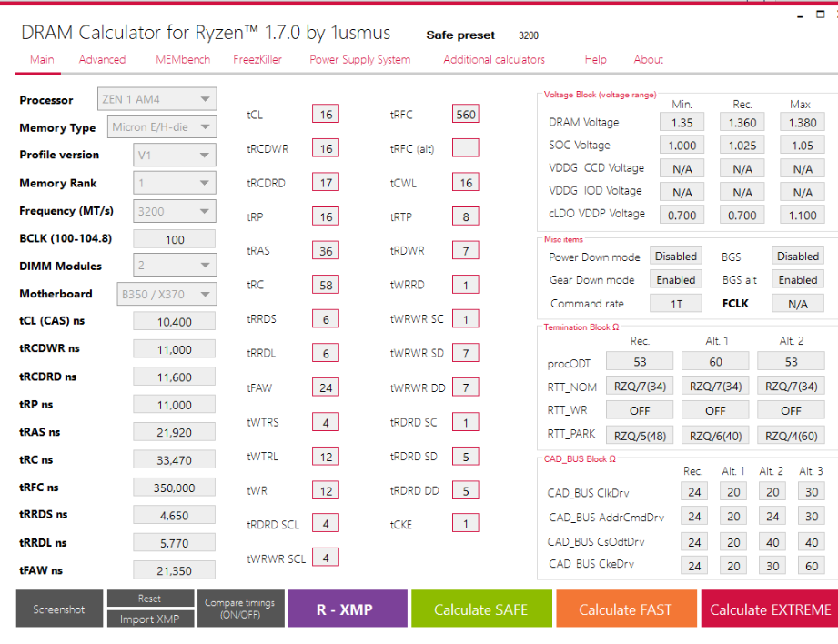Expand the Motherboard dropdown
Image resolution: width=838 pixels, height=644 pixels.
point(167,294)
